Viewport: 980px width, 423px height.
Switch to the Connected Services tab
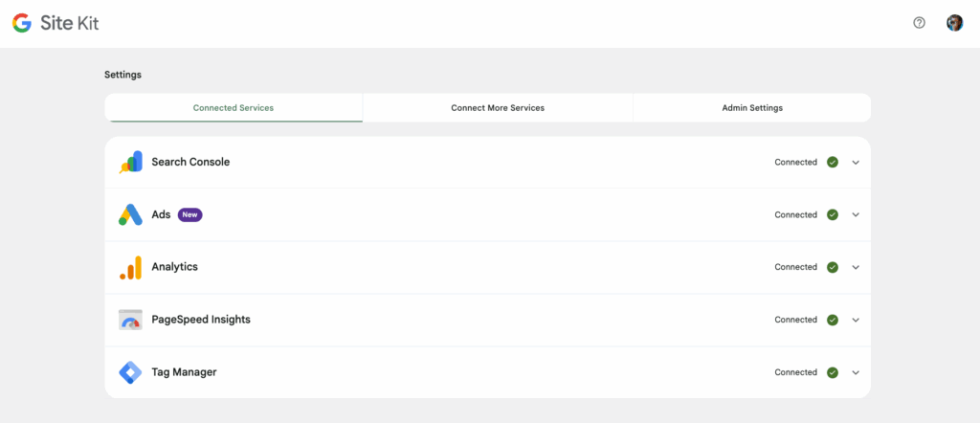click(234, 107)
